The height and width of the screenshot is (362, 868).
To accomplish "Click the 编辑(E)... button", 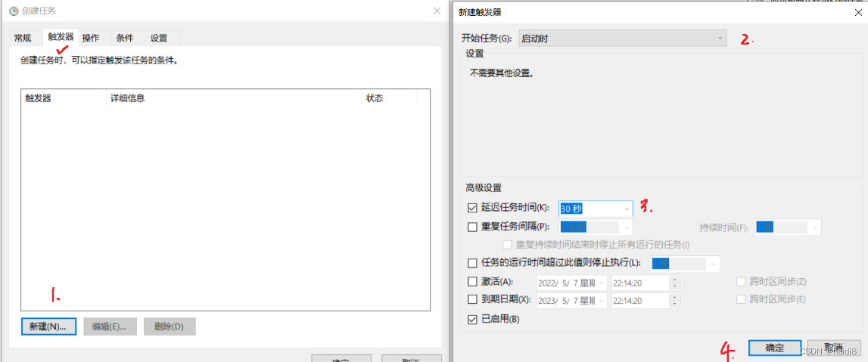I will click(109, 326).
